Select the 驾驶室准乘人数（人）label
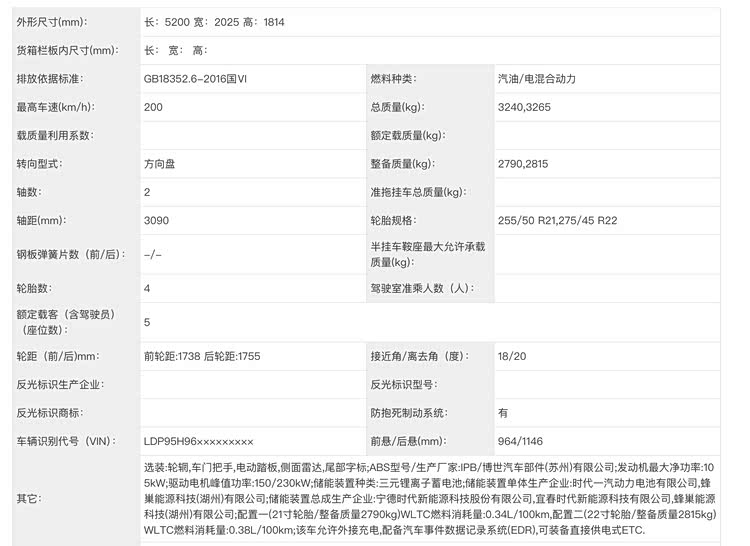Screen dimensions: 750x546 pos(420,288)
